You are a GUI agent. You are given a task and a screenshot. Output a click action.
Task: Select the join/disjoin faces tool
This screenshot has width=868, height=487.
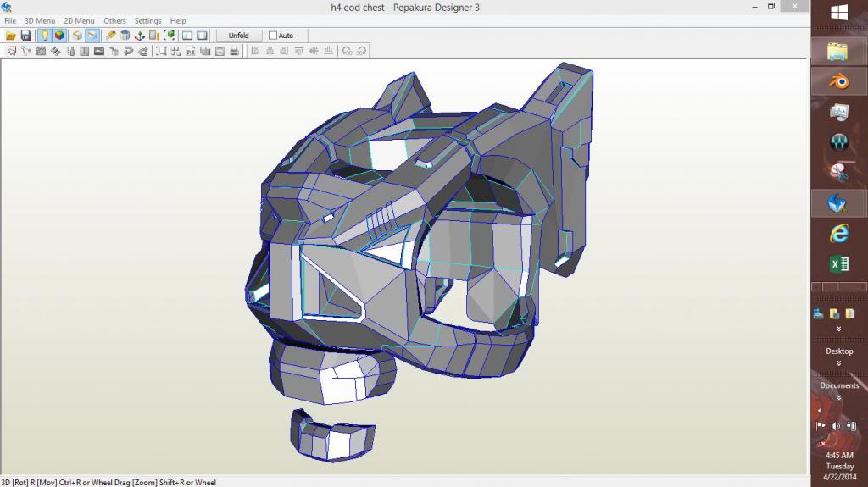coord(26,51)
